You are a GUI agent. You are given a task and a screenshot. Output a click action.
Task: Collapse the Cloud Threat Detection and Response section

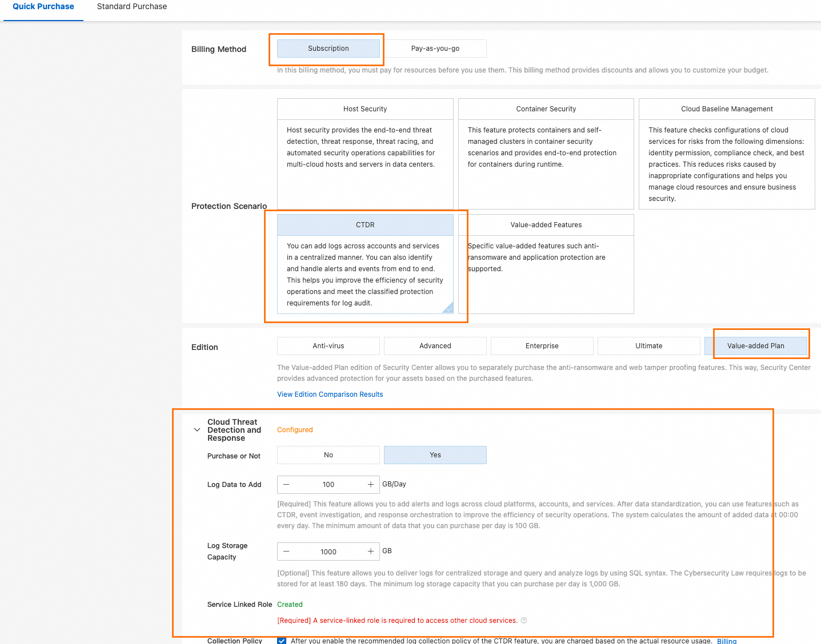pos(197,430)
